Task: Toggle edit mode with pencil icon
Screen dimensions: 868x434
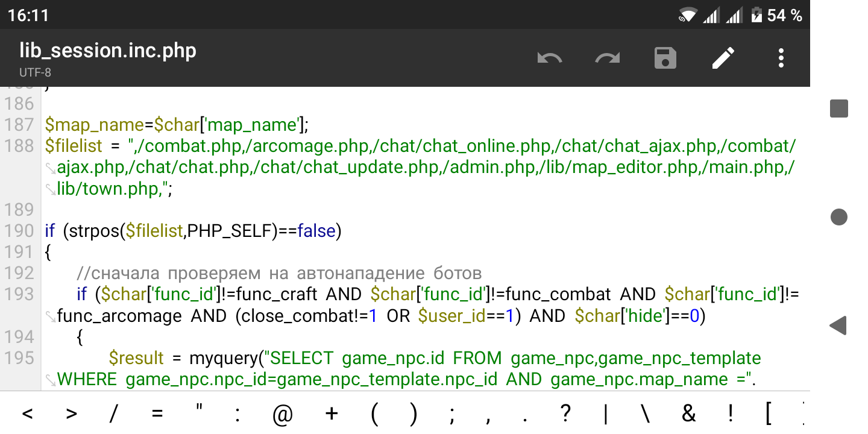Action: (723, 58)
